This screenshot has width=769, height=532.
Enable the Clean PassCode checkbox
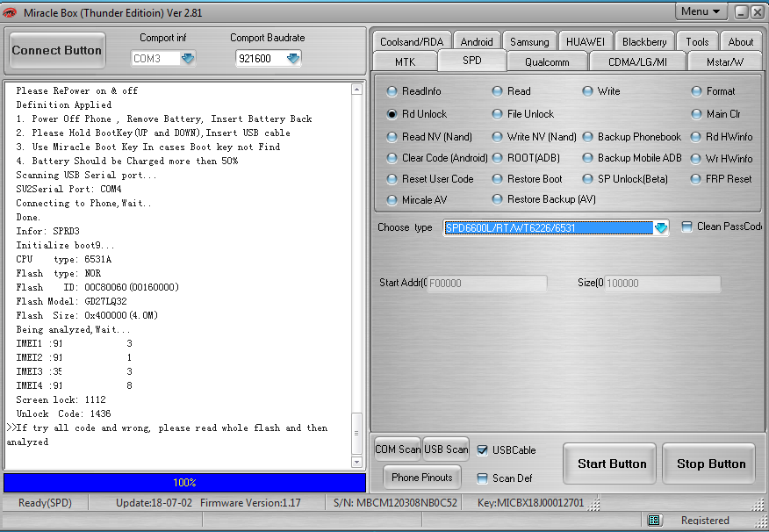(x=687, y=226)
